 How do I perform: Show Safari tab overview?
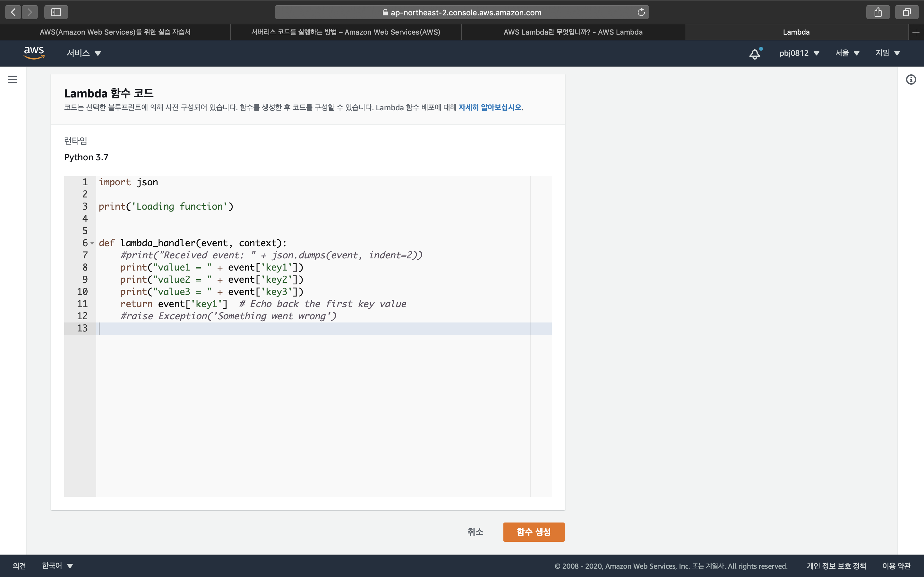[x=906, y=12]
